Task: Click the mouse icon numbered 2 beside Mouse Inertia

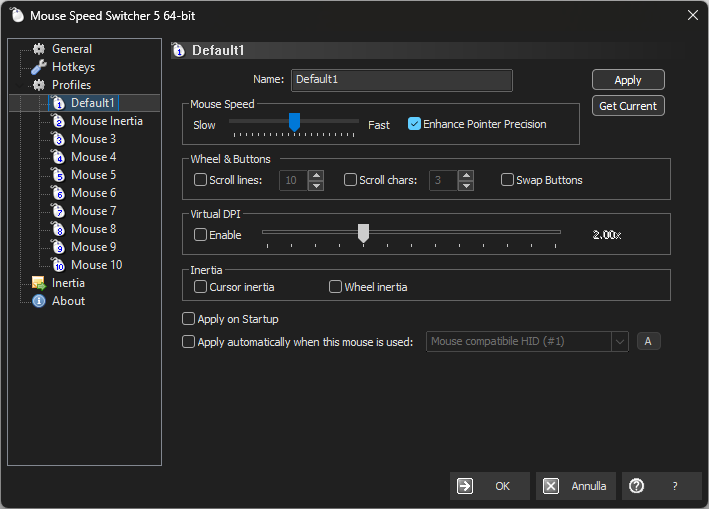Action: pyautogui.click(x=58, y=121)
